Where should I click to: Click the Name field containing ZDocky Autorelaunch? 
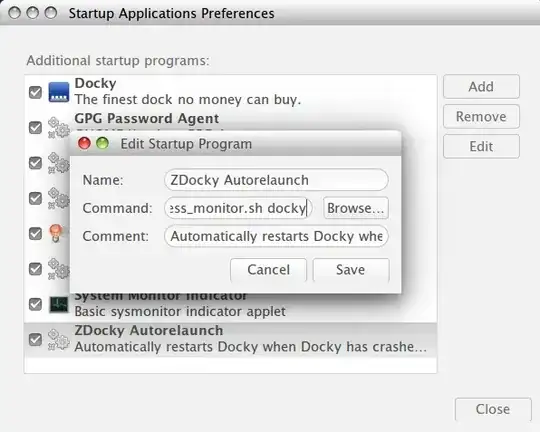point(276,180)
